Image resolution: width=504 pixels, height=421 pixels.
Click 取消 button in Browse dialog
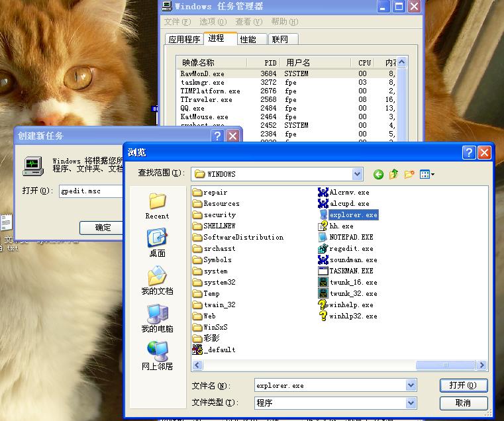point(464,402)
